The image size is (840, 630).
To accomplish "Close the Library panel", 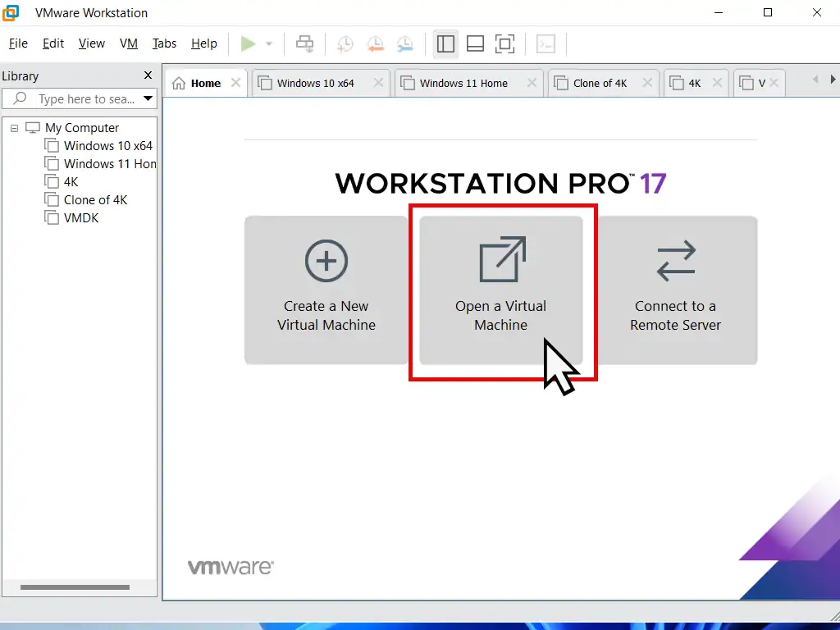I will [148, 75].
